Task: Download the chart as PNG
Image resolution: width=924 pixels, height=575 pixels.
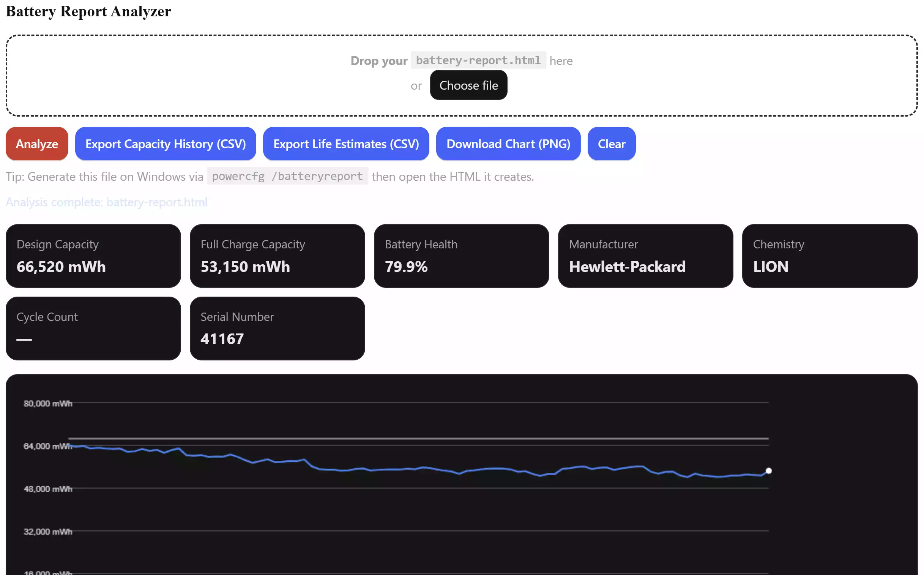Action: pos(508,144)
